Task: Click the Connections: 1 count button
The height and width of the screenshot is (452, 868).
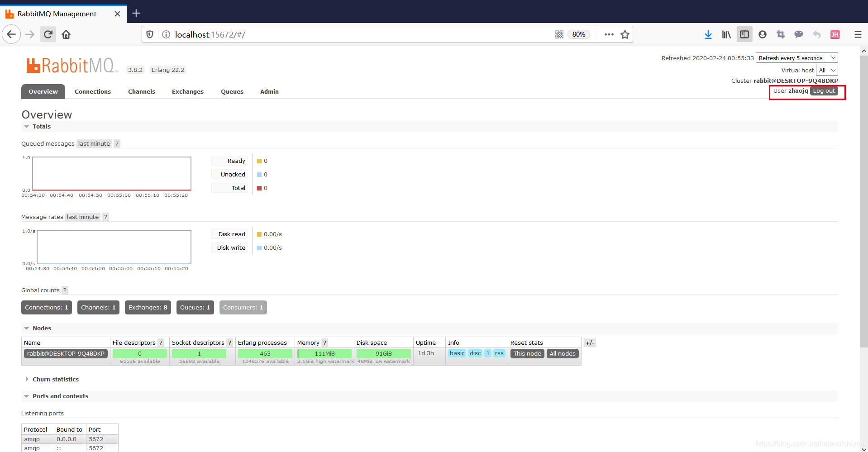Action: (x=47, y=307)
